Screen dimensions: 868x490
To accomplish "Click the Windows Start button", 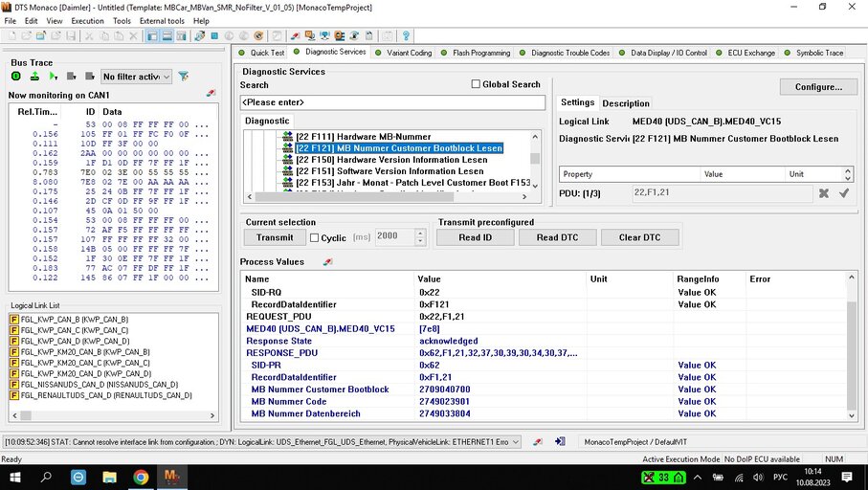I will (15, 477).
